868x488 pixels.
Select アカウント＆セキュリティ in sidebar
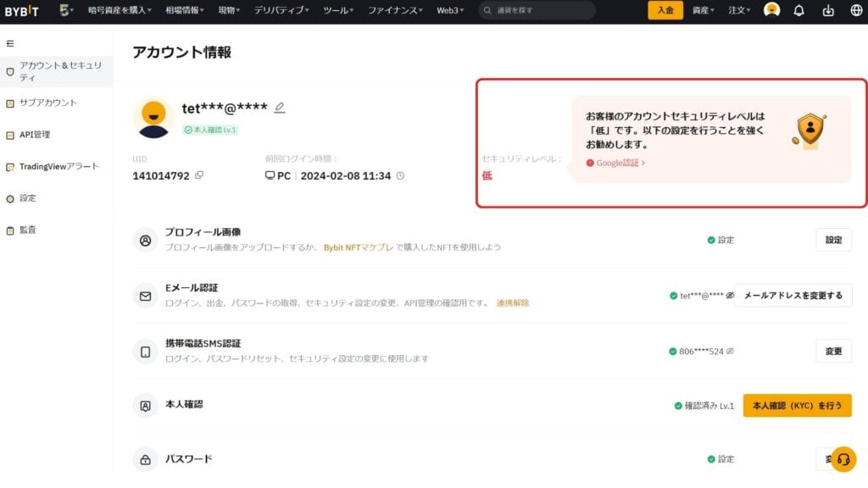57,71
